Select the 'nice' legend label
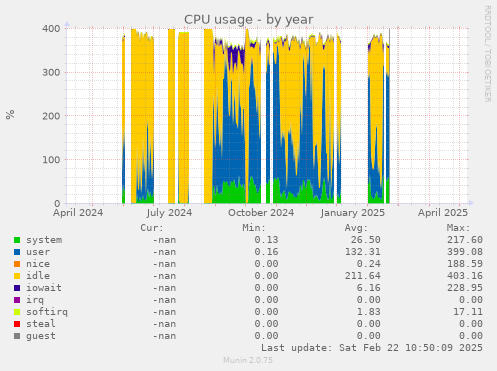 (x=38, y=264)
